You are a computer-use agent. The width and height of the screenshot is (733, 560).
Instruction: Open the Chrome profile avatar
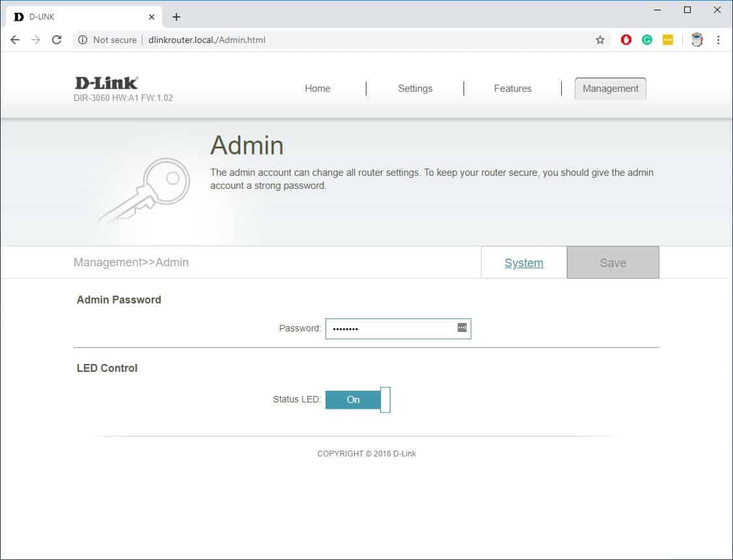[x=697, y=40]
